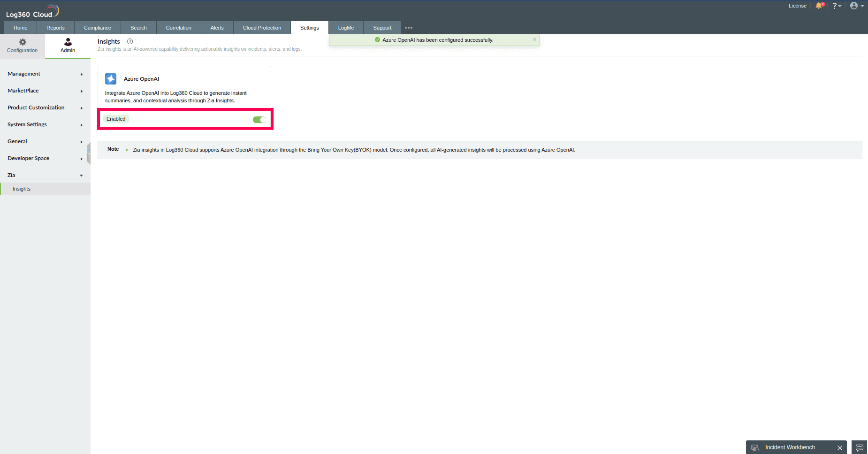The image size is (868, 454).
Task: Click the Note label
Action: 113,149
